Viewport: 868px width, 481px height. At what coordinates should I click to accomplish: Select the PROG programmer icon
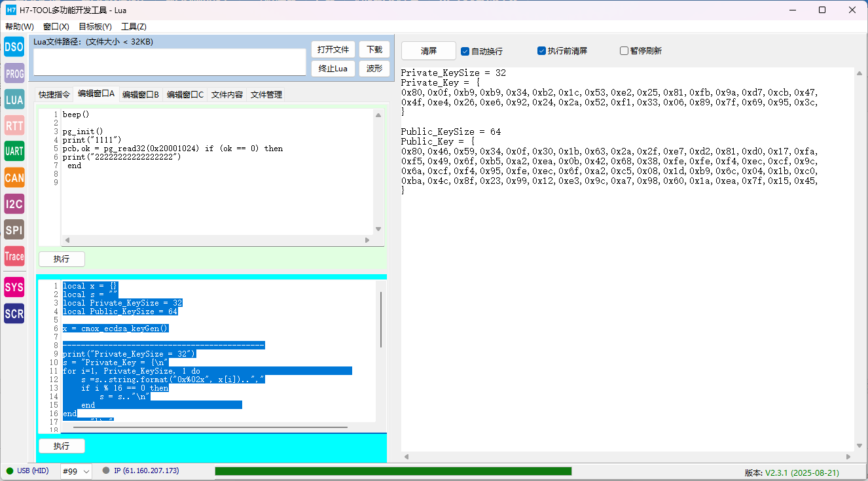[x=14, y=73]
